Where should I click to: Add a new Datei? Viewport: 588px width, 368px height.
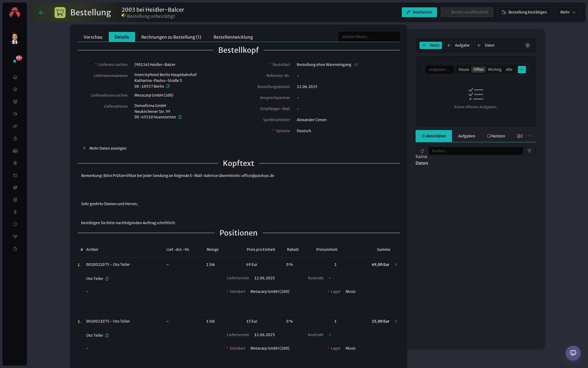coord(486,45)
